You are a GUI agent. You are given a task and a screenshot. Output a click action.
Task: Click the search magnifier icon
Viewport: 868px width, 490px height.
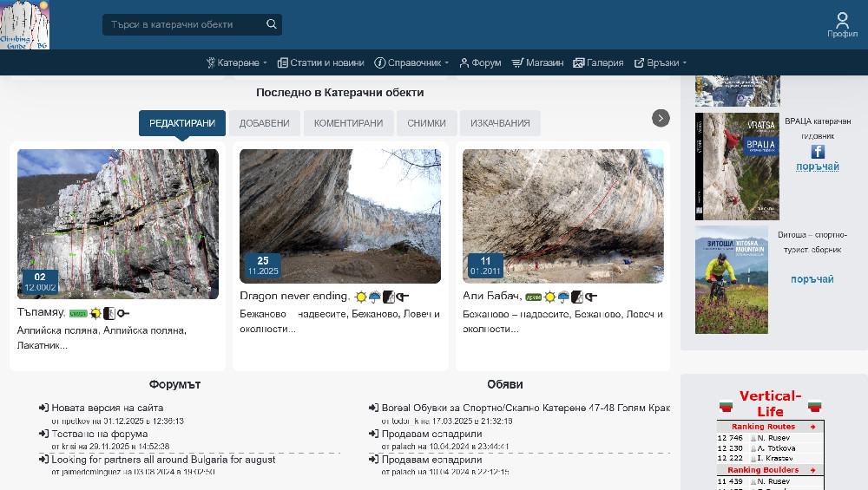coord(272,24)
